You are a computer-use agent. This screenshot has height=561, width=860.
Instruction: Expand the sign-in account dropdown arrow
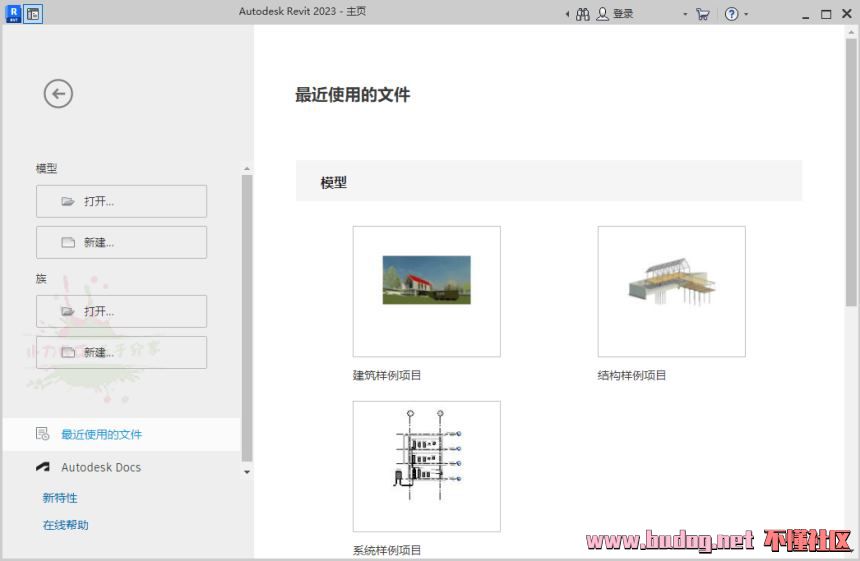(x=685, y=14)
